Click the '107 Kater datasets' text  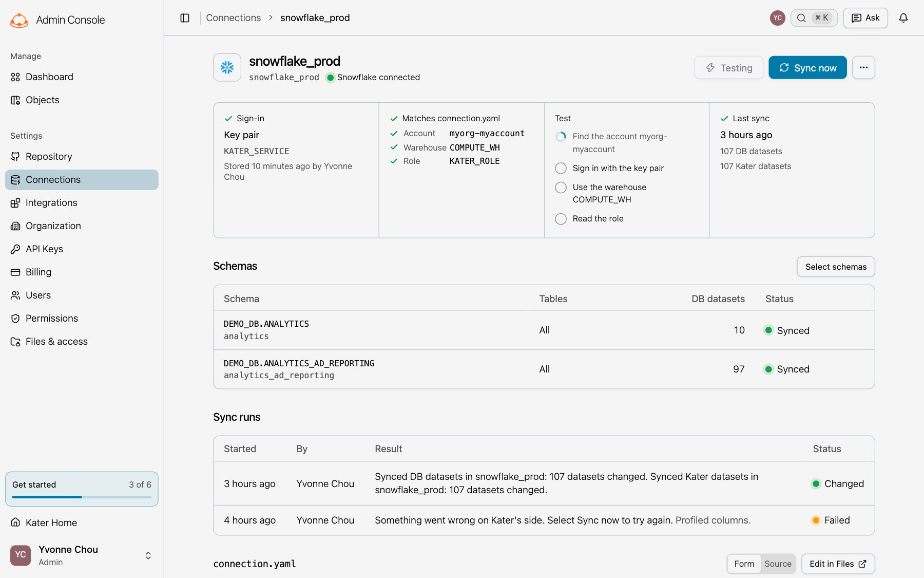tap(756, 166)
